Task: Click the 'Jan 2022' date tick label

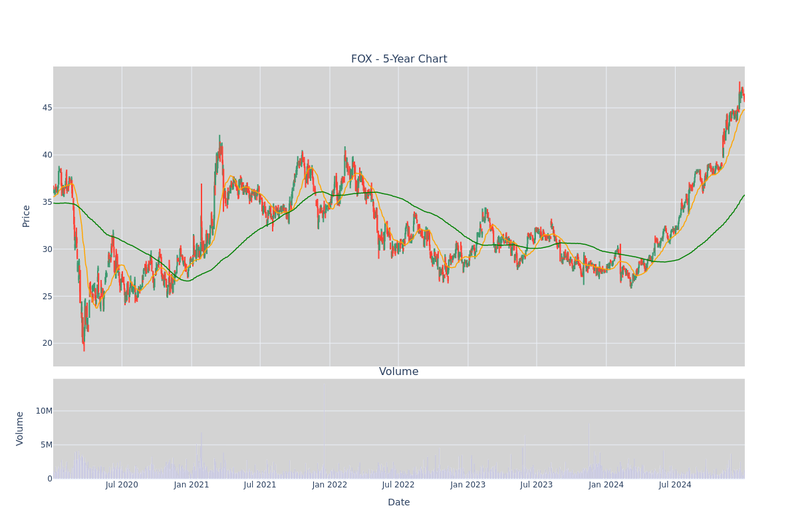Action: [x=330, y=485]
